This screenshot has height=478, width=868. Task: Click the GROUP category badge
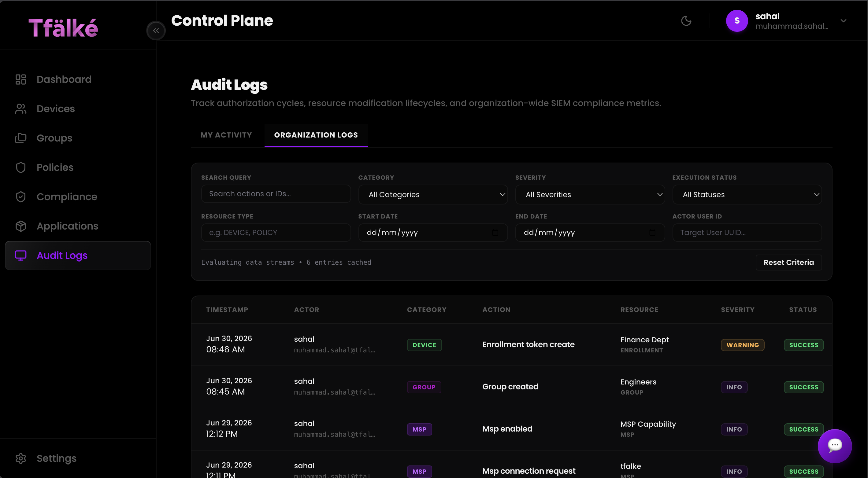(424, 387)
